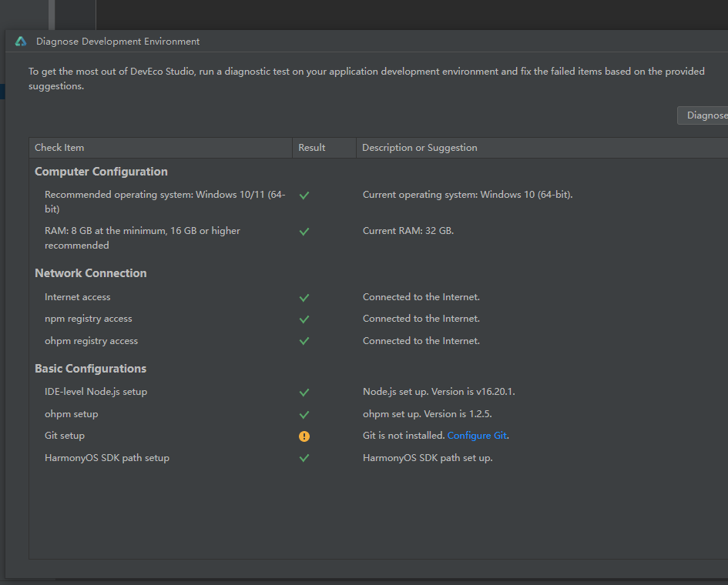Select the ohpm registry access row label
Viewport: 728px width, 585px height.
point(91,341)
